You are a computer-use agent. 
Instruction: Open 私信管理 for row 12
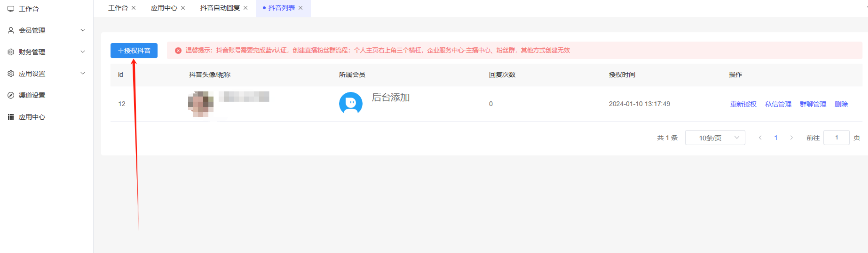(778, 104)
